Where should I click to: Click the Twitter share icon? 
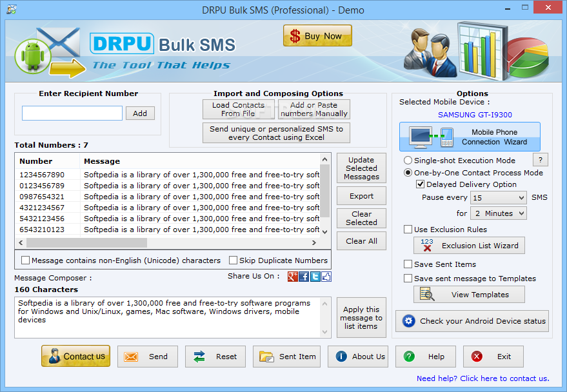pyautogui.click(x=315, y=277)
